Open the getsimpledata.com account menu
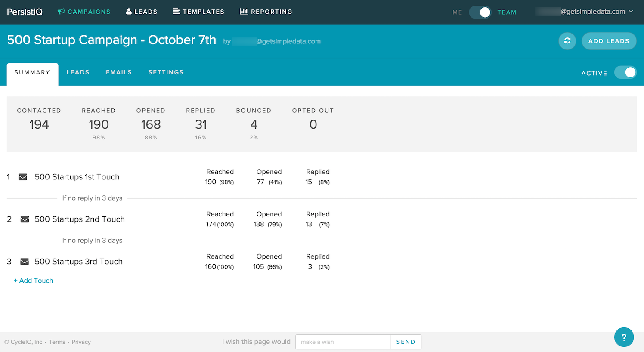Image resolution: width=644 pixels, height=352 pixels. (584, 12)
